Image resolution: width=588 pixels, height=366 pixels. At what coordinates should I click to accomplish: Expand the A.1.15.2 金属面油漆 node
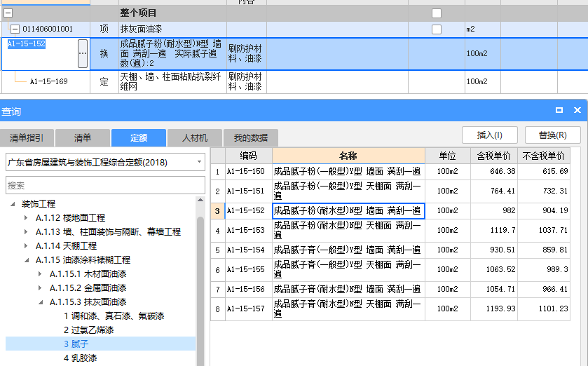(40, 288)
